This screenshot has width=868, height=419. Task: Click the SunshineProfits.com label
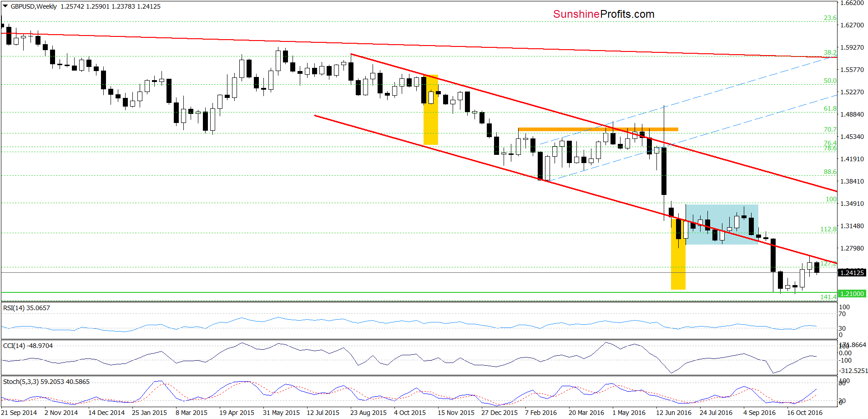604,14
